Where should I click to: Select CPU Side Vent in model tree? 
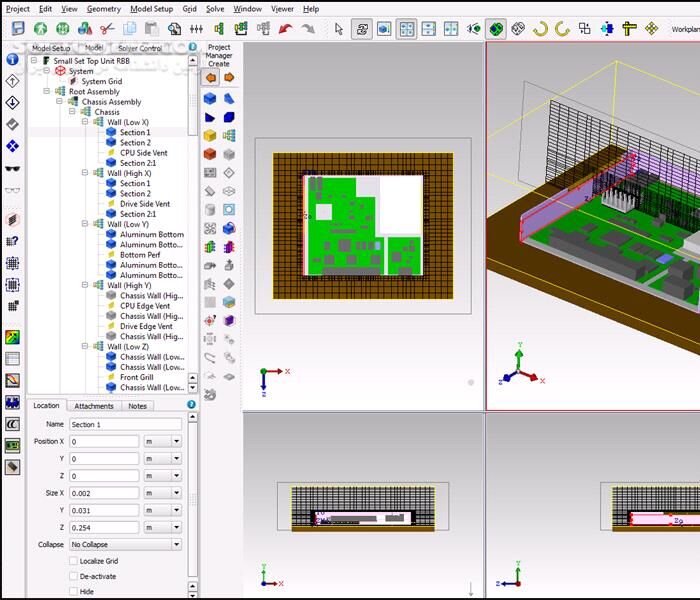(x=145, y=153)
